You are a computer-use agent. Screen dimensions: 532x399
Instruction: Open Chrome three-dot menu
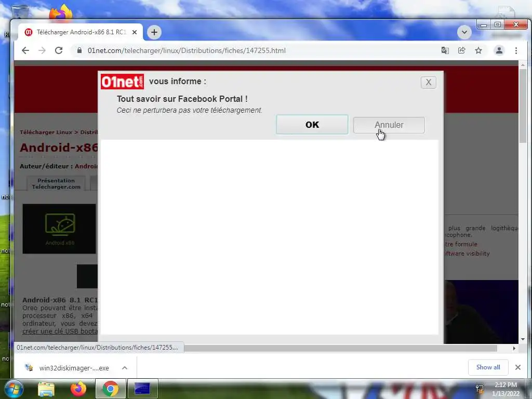[x=516, y=50]
